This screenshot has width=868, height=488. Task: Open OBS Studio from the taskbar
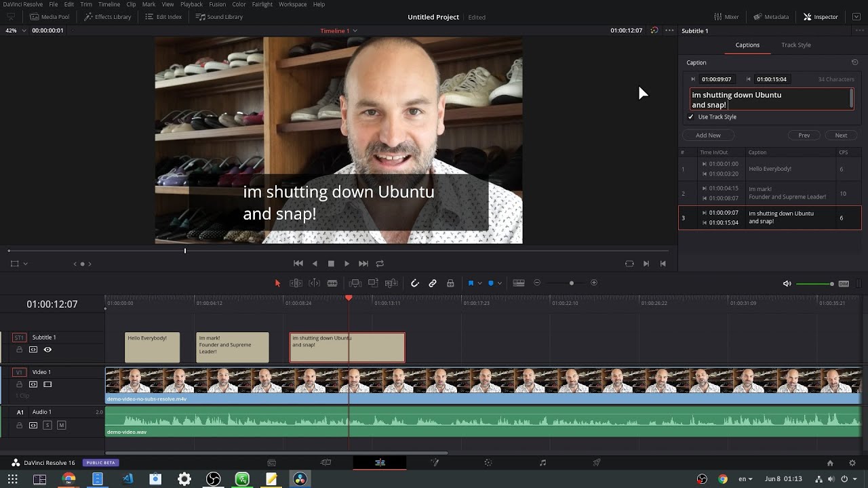coord(213,479)
